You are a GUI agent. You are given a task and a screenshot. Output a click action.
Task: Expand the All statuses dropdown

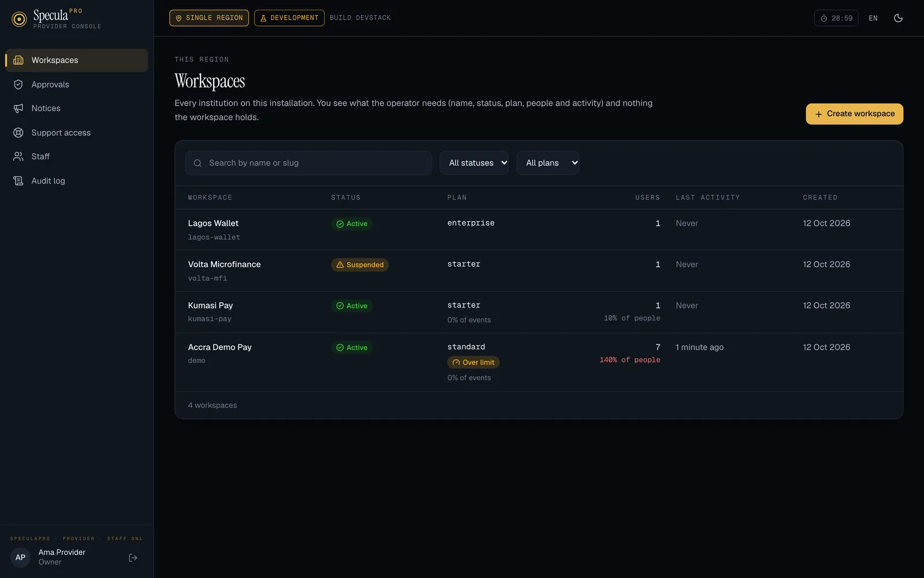point(474,163)
